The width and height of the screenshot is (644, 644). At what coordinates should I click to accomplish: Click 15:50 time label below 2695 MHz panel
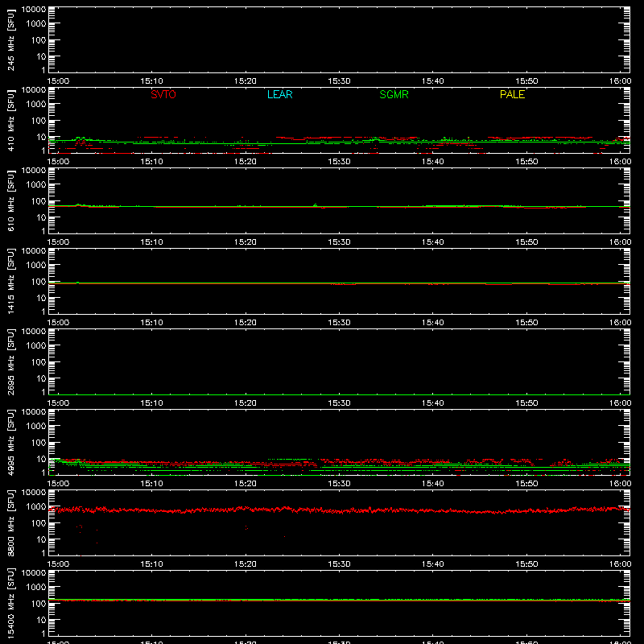[x=526, y=403]
